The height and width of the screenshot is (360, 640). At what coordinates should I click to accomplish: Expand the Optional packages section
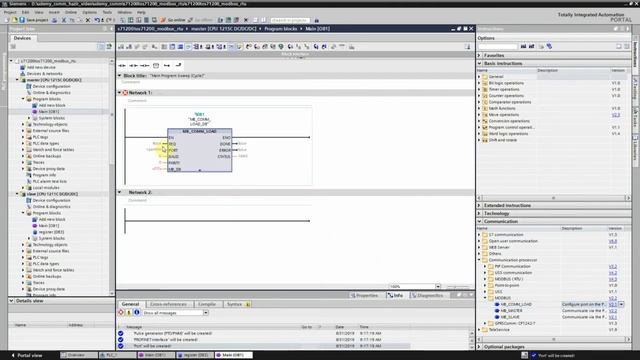(480, 347)
